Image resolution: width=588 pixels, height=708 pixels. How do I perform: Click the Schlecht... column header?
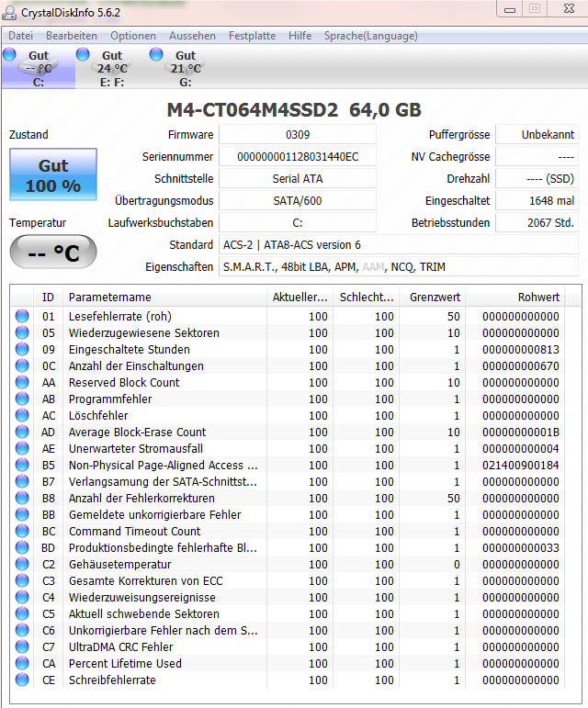coord(367,298)
